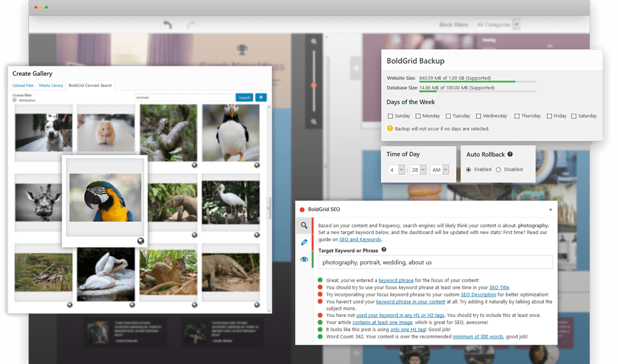Click the Database Size usage bar
The height and width of the screenshot is (364, 618).
coord(478,92)
